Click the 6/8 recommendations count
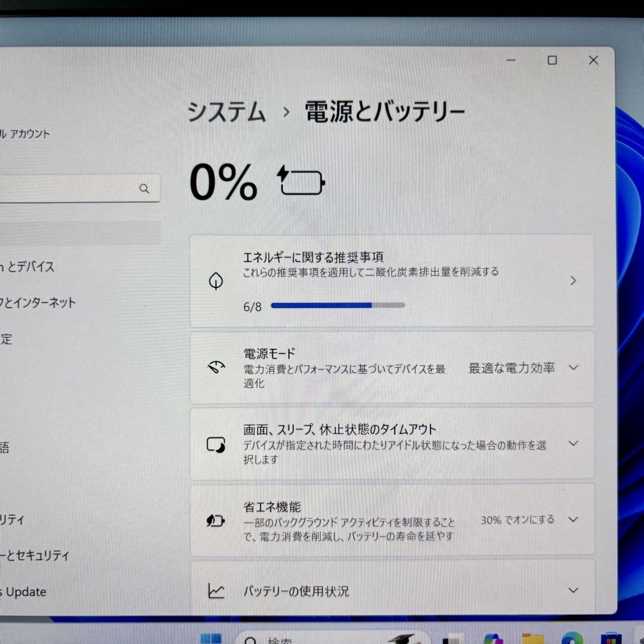 252,307
